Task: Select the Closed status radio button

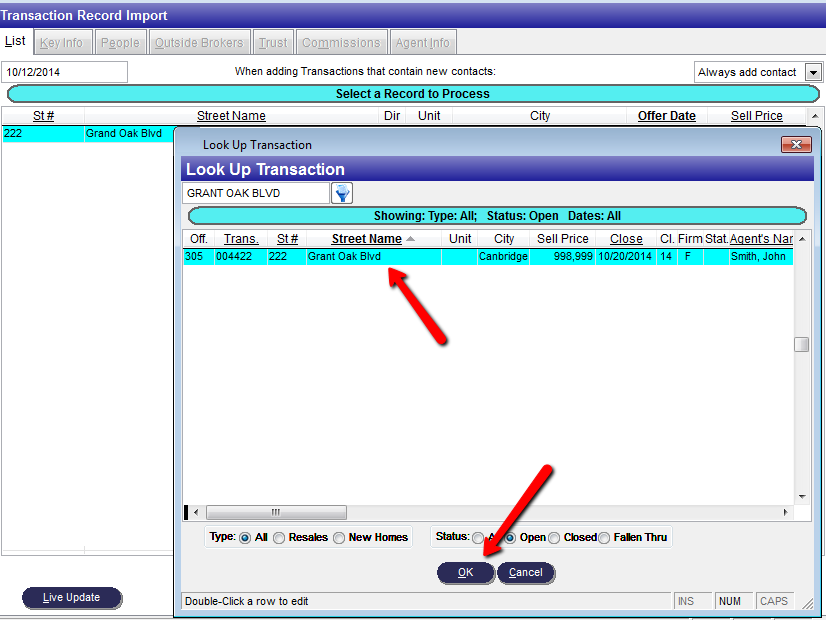Action: (x=554, y=537)
